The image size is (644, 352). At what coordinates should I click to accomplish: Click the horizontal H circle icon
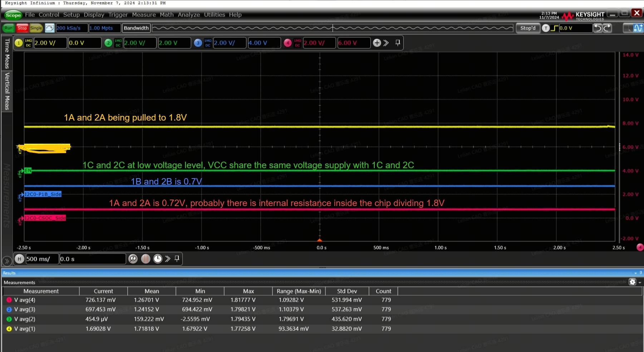[19, 259]
